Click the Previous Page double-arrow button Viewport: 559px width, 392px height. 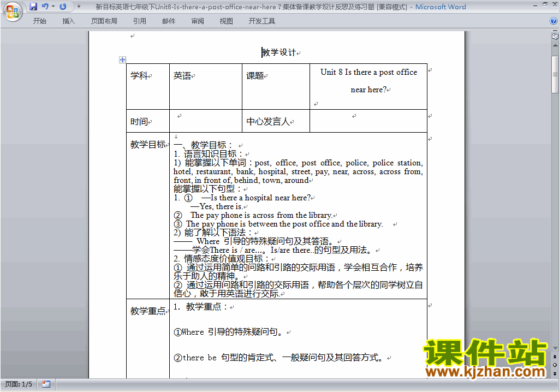[x=555, y=357]
